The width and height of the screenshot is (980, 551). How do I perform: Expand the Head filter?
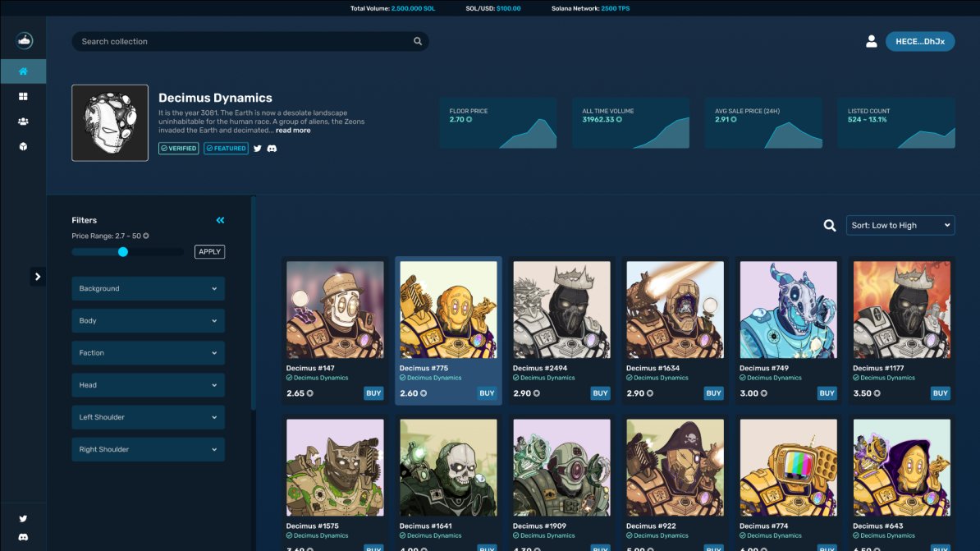[x=148, y=385]
